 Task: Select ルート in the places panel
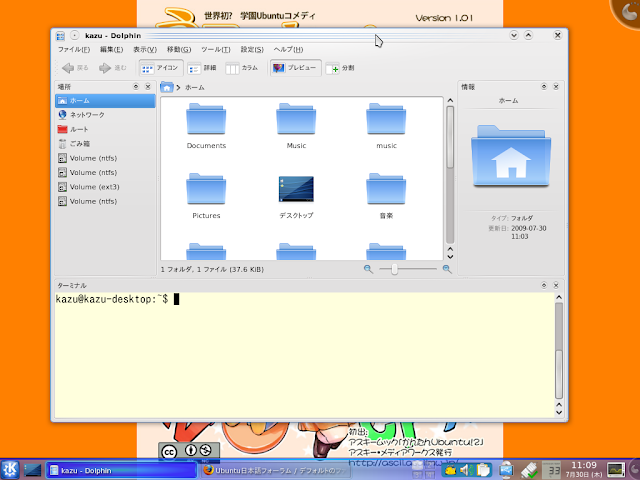click(105, 129)
